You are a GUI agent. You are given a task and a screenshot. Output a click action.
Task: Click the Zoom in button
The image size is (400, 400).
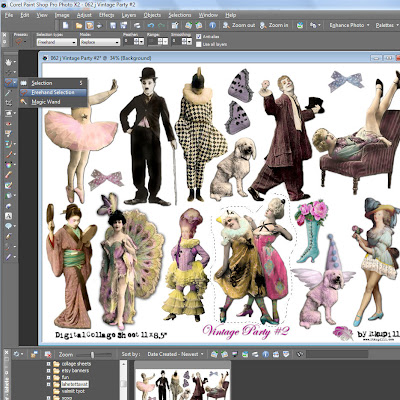[x=274, y=25]
